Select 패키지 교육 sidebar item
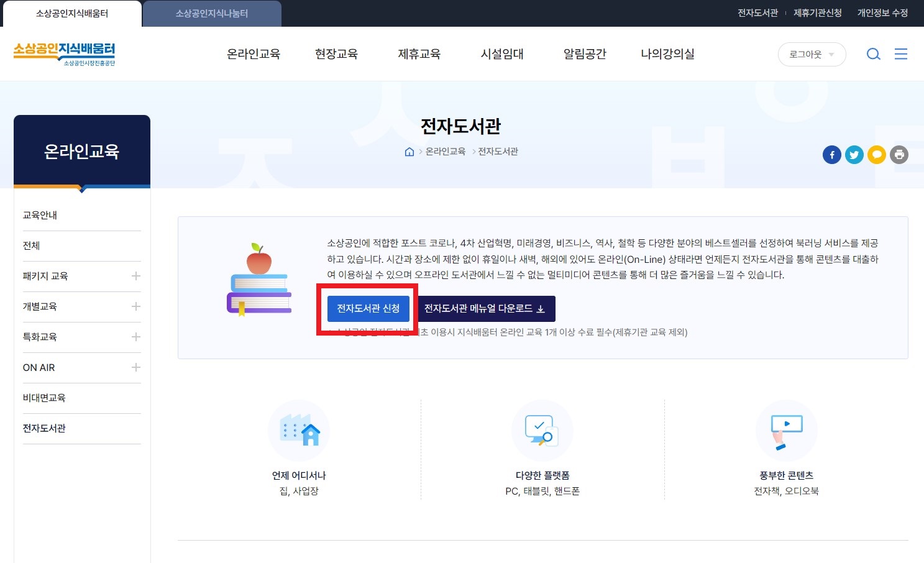 tap(45, 276)
